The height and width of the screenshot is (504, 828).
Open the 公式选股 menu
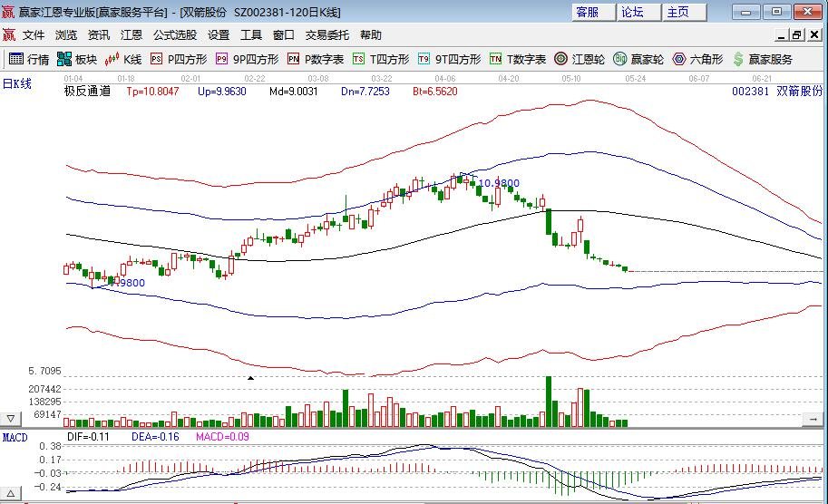(x=175, y=35)
